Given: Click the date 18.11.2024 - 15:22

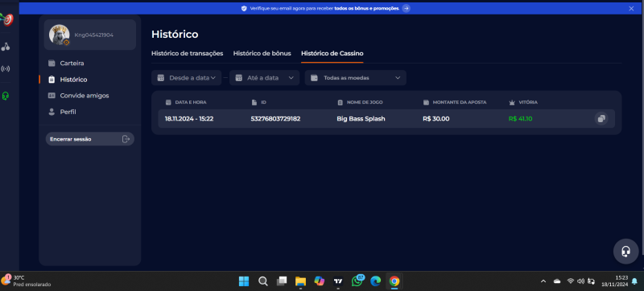Looking at the screenshot, I should click(x=189, y=119).
